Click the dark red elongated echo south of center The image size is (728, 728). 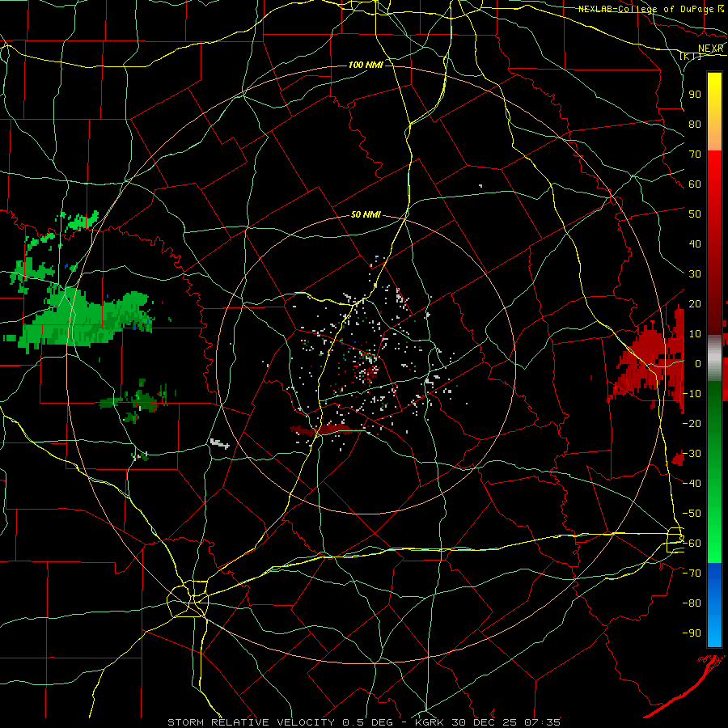[x=328, y=430]
